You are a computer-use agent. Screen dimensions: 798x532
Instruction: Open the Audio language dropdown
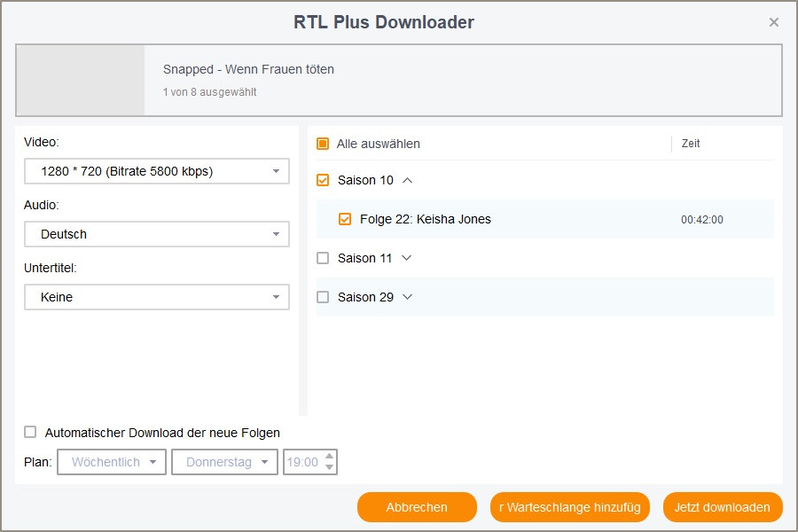pos(157,234)
